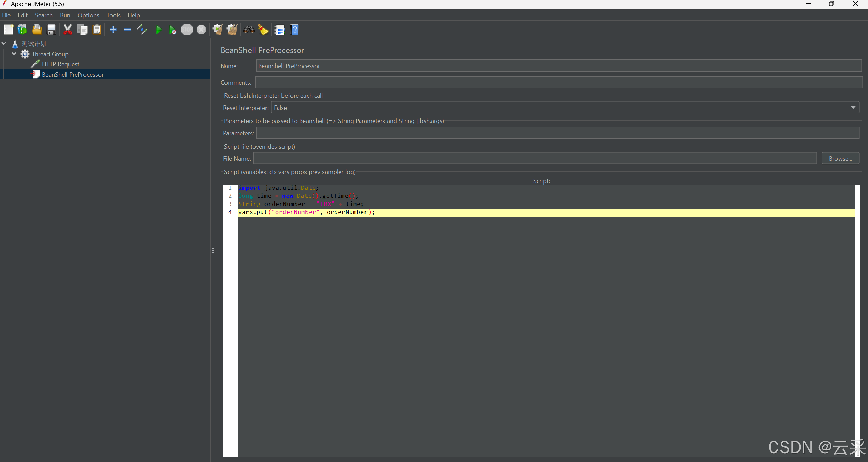Image resolution: width=868 pixels, height=462 pixels.
Task: Click the Comments input field
Action: pos(558,82)
